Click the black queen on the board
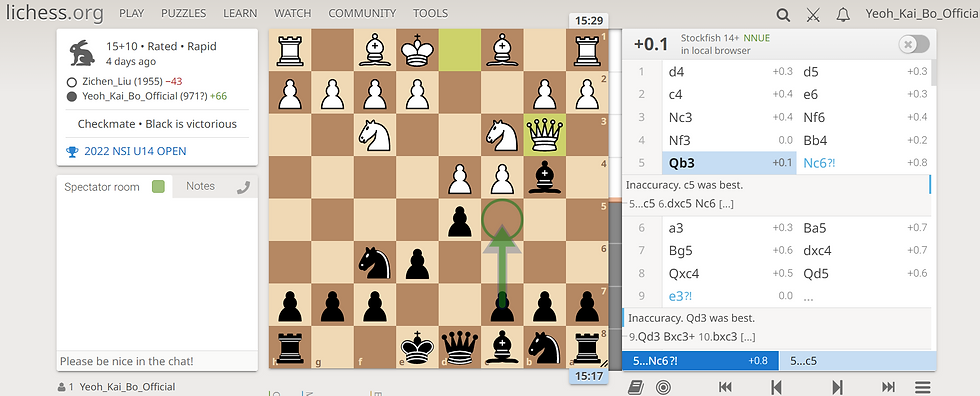 click(459, 347)
